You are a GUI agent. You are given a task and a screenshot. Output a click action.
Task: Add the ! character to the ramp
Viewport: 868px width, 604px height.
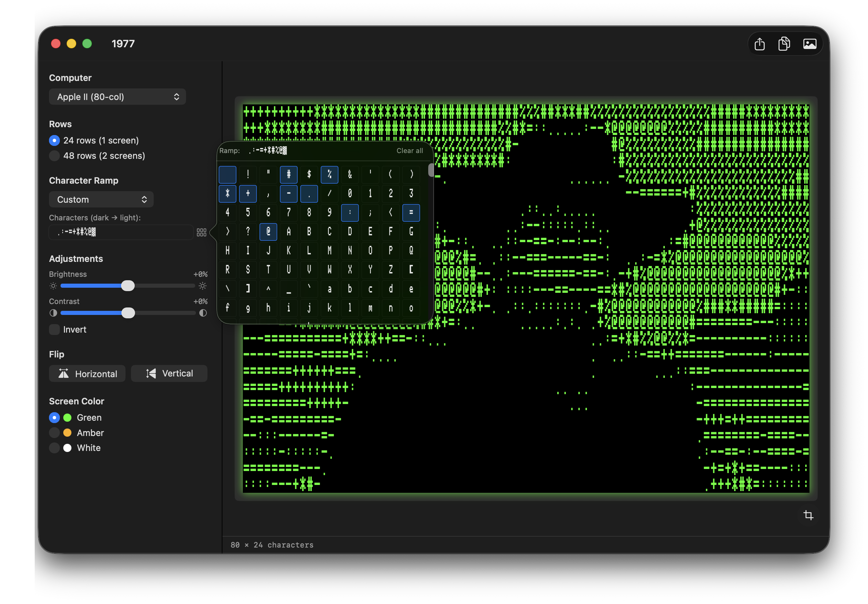click(248, 174)
